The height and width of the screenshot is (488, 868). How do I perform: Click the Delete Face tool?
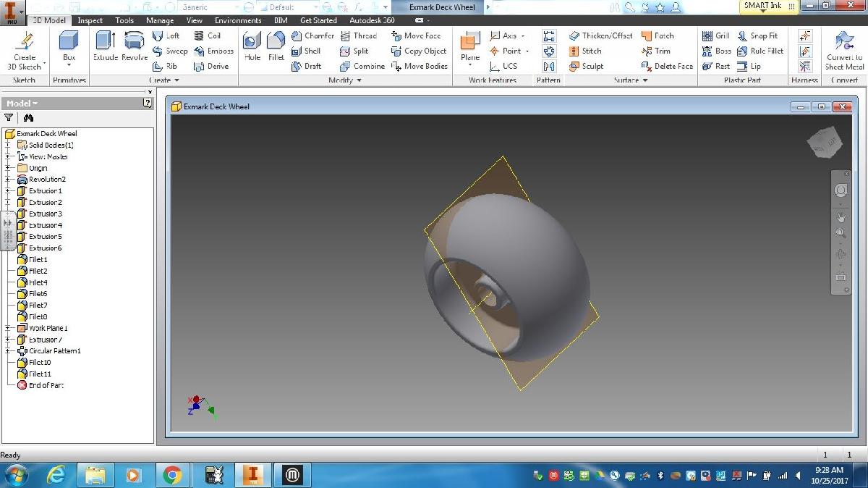(667, 66)
